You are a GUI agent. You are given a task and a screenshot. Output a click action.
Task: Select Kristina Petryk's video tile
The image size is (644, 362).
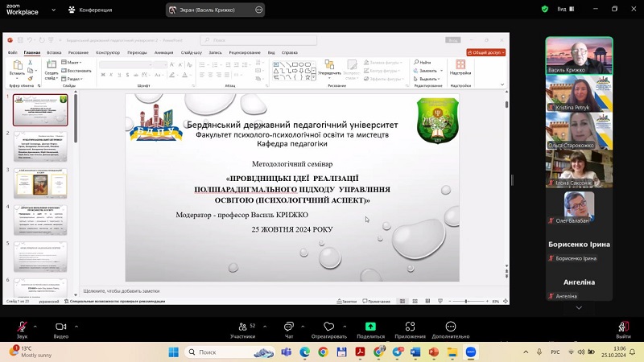point(579,93)
